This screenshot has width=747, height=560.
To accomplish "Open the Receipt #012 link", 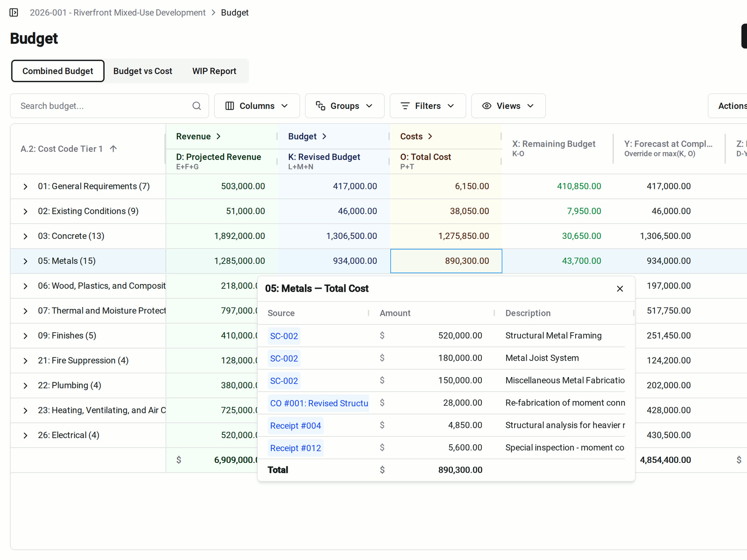I will [x=296, y=448].
